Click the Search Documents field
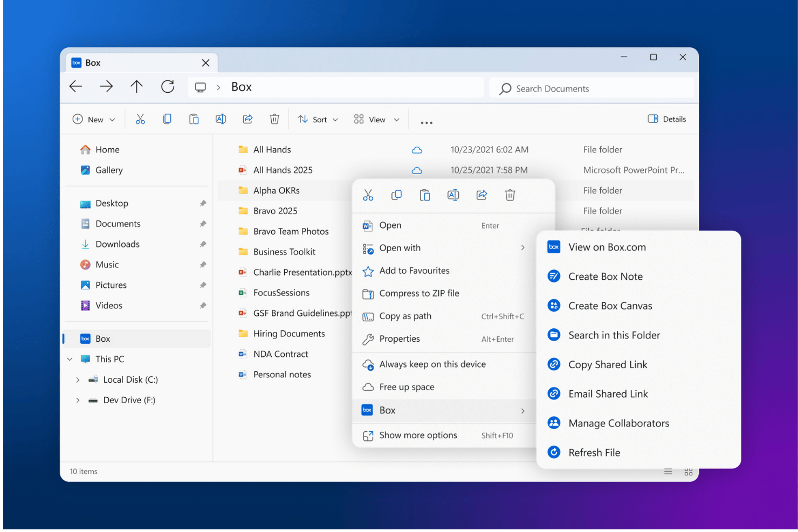 click(591, 88)
